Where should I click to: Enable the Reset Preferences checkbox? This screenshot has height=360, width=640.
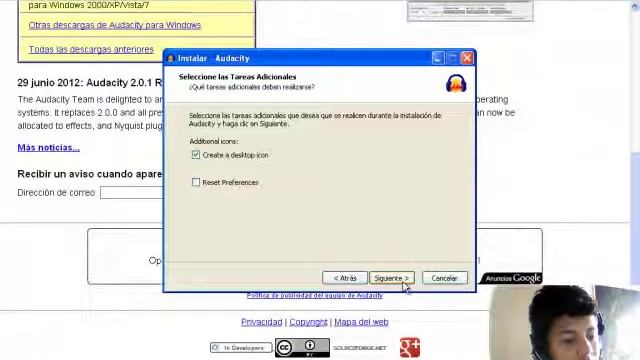pyautogui.click(x=196, y=182)
